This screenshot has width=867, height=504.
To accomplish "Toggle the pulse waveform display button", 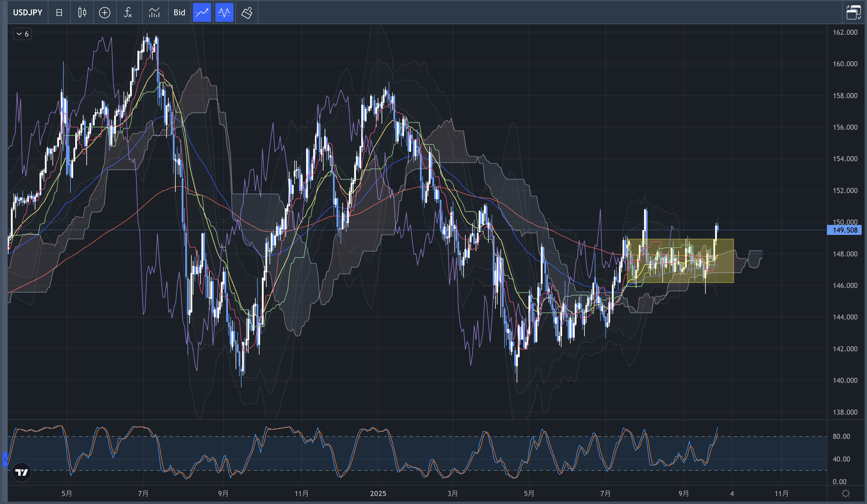I will [x=224, y=13].
